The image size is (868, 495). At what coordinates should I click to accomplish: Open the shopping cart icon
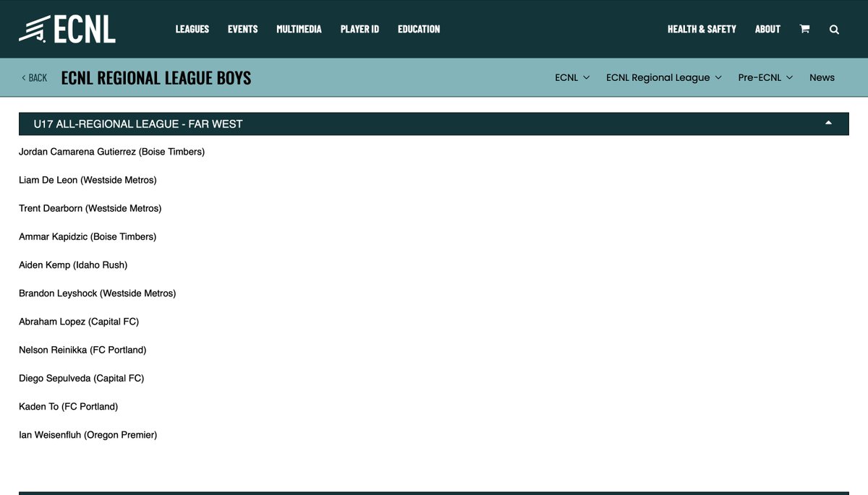pyautogui.click(x=804, y=29)
